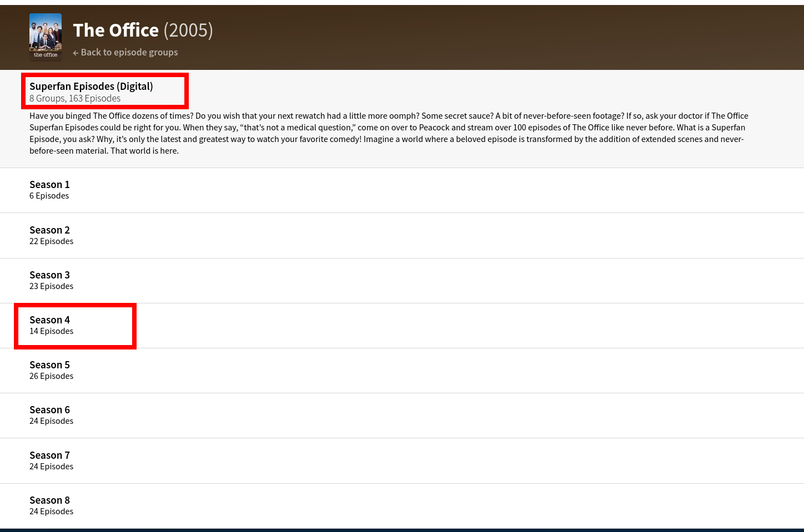Click the back arrow icon in header
Screen dimensions: 804x532
tap(76, 53)
